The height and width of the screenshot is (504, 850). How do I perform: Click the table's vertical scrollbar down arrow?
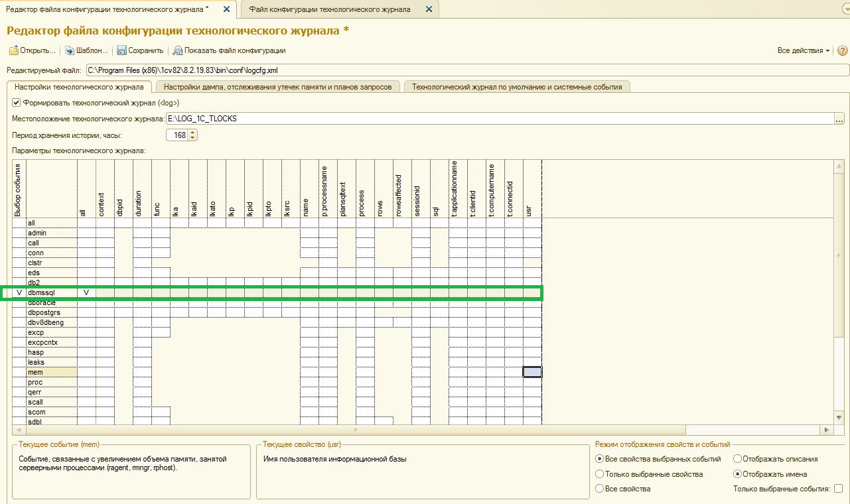[839, 417]
